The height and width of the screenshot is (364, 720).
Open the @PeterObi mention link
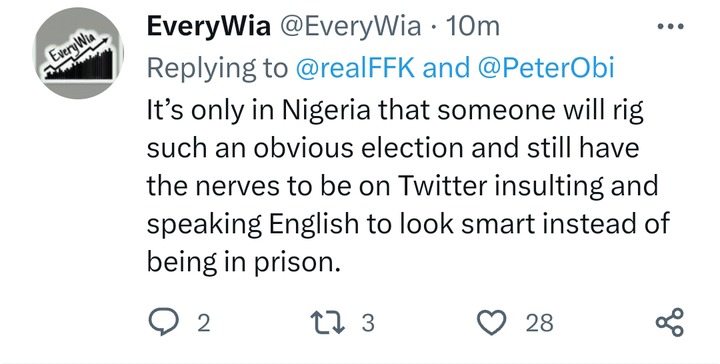click(546, 68)
